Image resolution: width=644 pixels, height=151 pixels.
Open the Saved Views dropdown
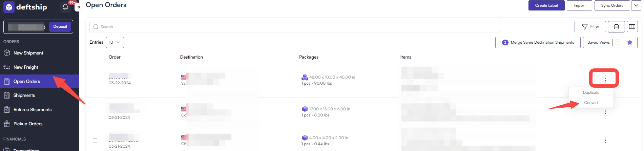(598, 42)
